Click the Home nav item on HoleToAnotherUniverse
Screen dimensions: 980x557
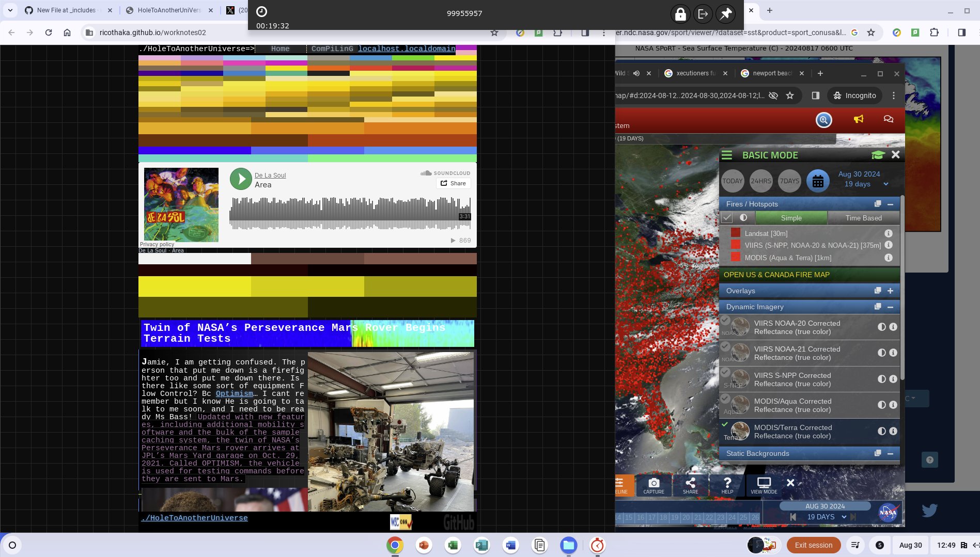tap(280, 49)
